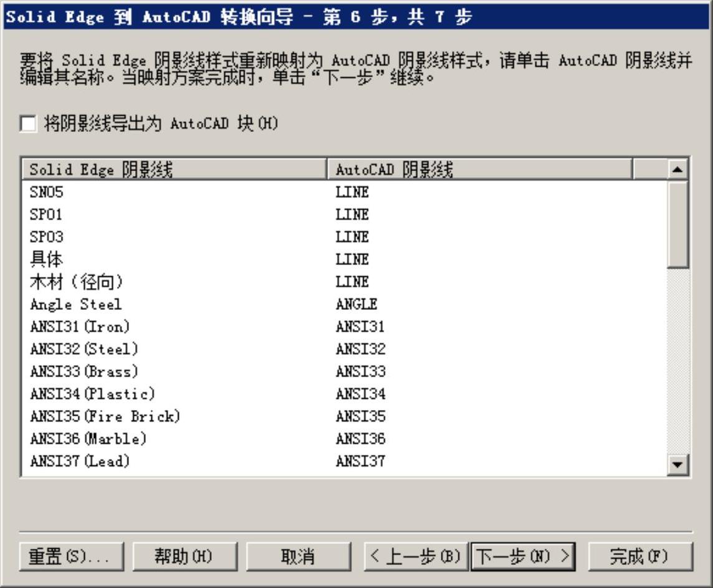
Task: Proceed with the 下一步(N) button
Action: click(x=523, y=556)
